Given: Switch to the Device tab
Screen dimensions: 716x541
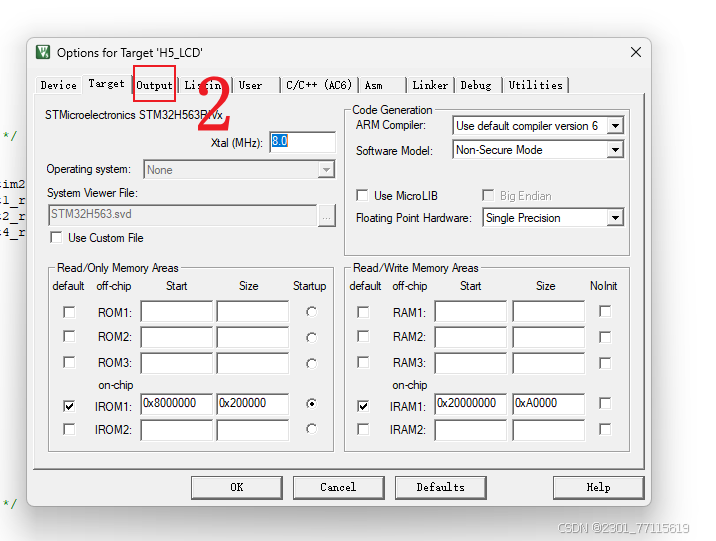Looking at the screenshot, I should [58, 85].
